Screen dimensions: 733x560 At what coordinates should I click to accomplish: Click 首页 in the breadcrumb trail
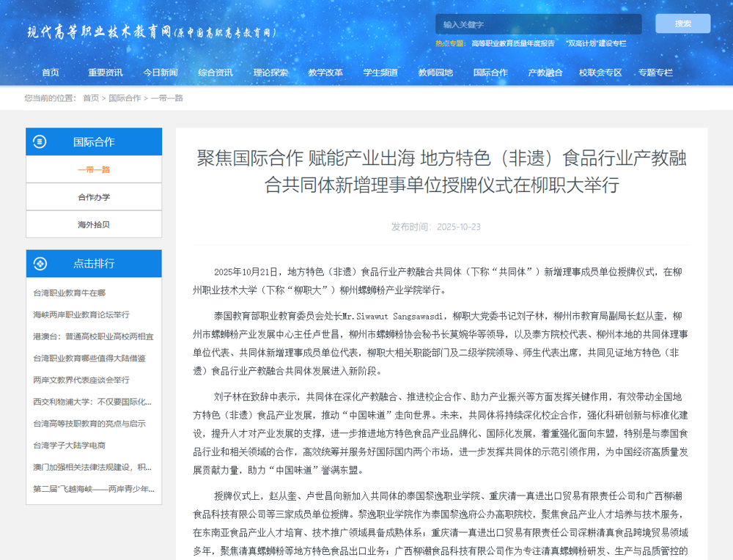[x=91, y=97]
